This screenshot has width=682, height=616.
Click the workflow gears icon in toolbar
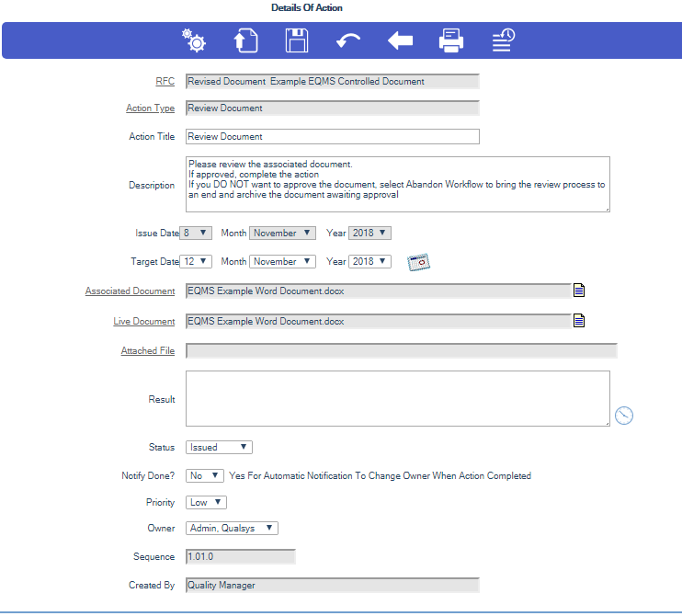point(194,40)
